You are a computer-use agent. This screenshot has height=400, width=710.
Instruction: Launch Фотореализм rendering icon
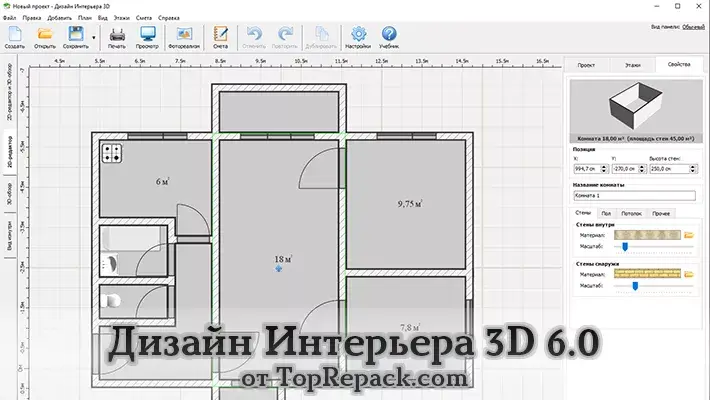(184, 37)
